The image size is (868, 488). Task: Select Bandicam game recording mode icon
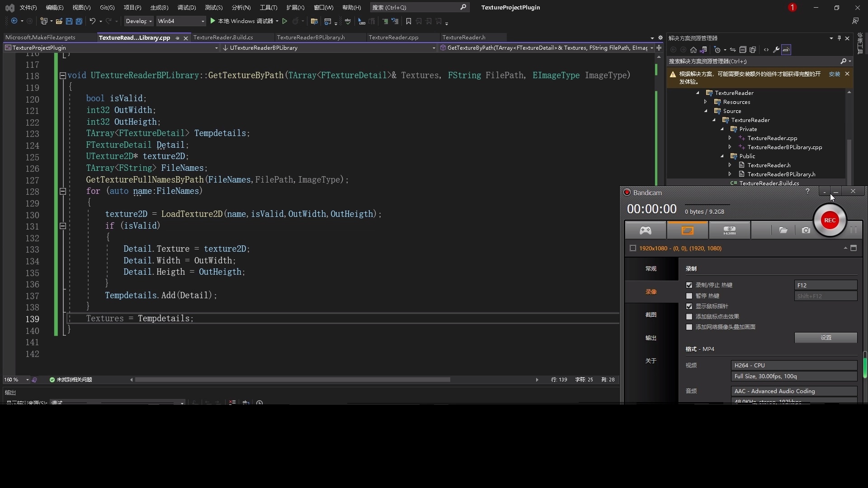[645, 230]
